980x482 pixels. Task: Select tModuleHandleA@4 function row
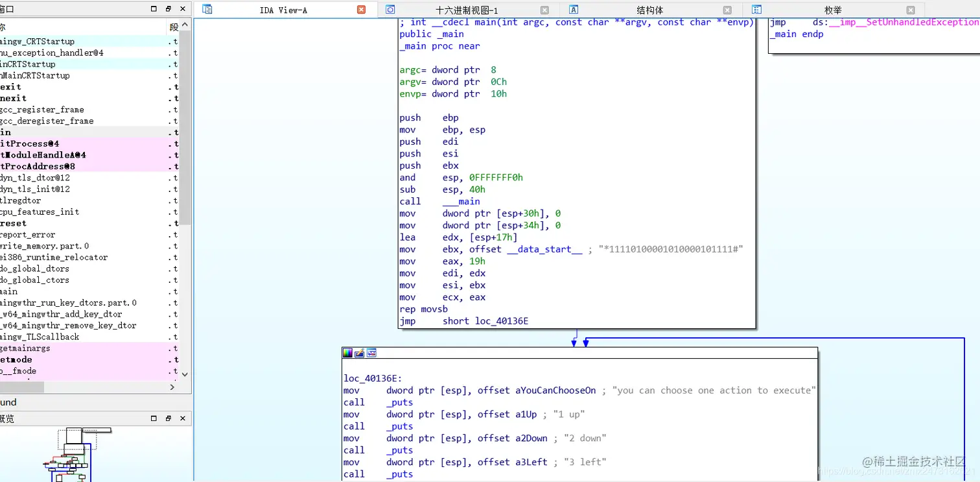tap(89, 155)
